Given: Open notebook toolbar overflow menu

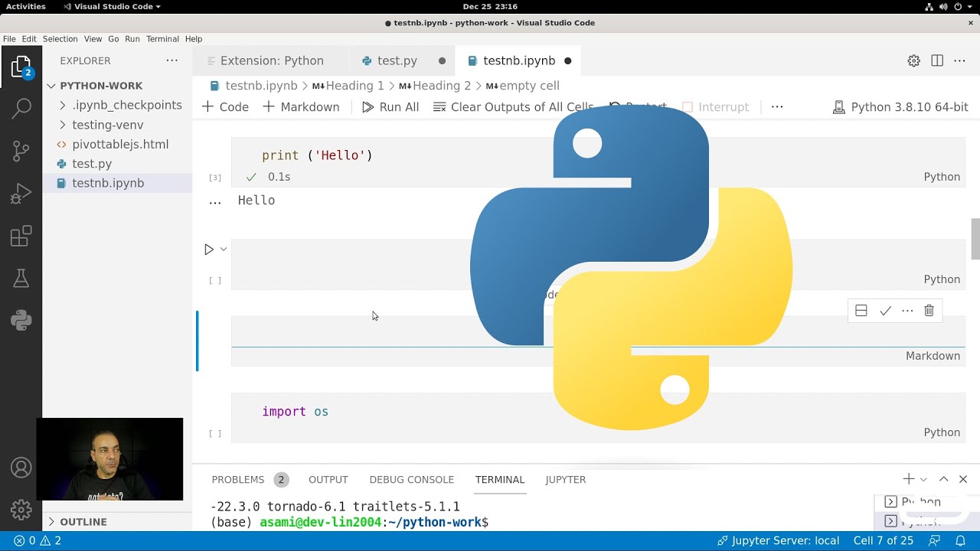Looking at the screenshot, I should click(x=777, y=106).
